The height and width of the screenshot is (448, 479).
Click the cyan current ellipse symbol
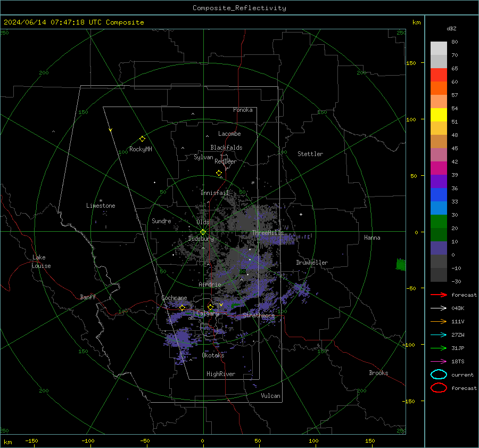439,374
